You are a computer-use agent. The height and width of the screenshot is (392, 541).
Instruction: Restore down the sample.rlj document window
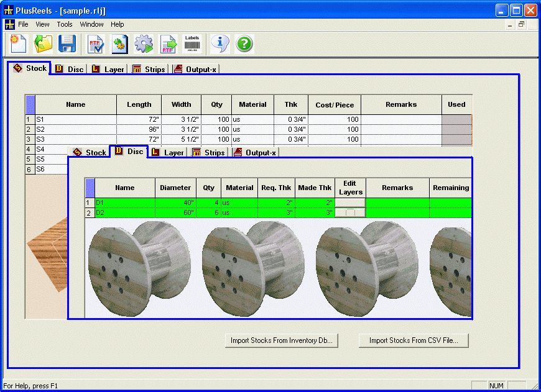[x=521, y=24]
